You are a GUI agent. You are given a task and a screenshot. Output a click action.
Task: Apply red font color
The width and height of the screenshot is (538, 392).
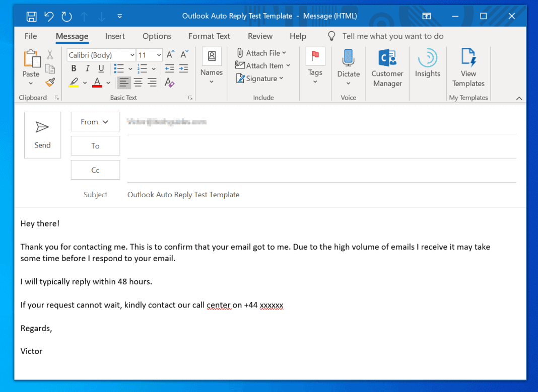(x=96, y=82)
